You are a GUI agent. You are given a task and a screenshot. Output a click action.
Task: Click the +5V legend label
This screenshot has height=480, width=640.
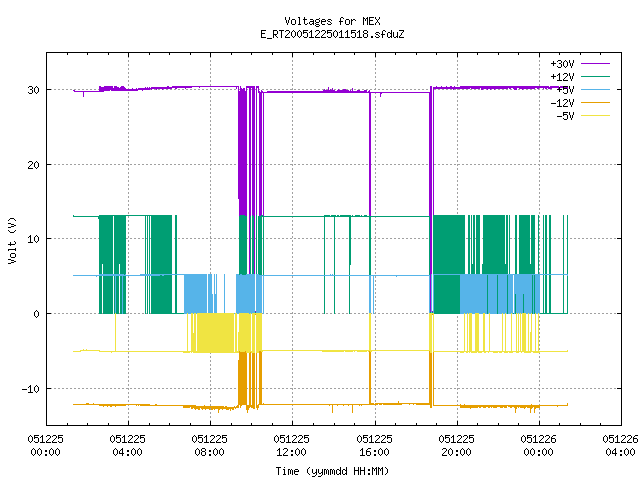(x=565, y=90)
